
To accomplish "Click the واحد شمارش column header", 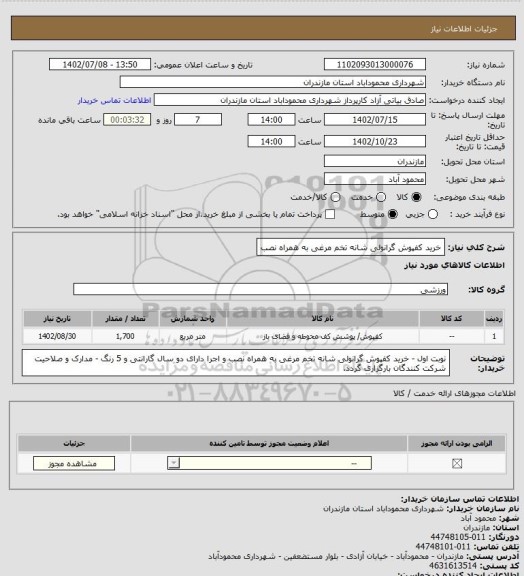I will click(193, 319).
